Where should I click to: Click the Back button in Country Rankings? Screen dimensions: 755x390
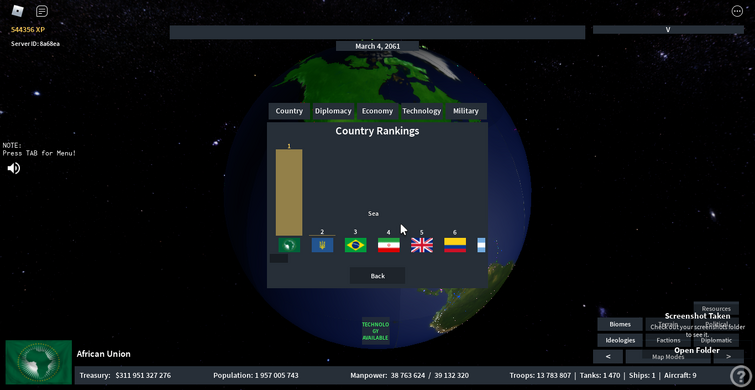tap(378, 276)
